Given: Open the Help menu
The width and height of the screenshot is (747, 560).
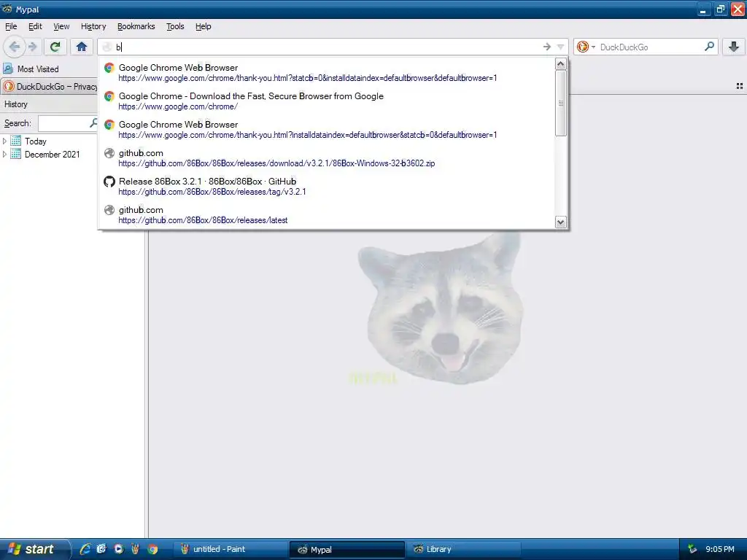Looking at the screenshot, I should (x=204, y=26).
